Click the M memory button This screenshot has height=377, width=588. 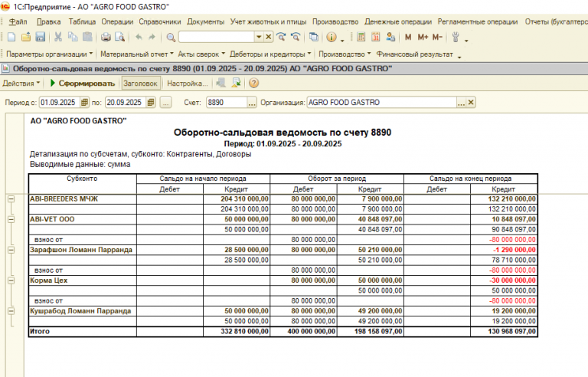[x=408, y=37]
